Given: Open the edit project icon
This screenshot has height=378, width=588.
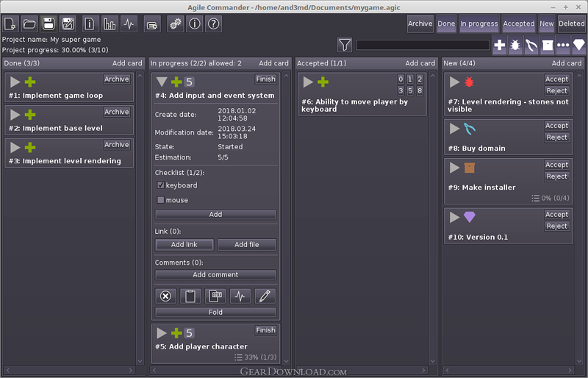Looking at the screenshot, I should coord(68,24).
